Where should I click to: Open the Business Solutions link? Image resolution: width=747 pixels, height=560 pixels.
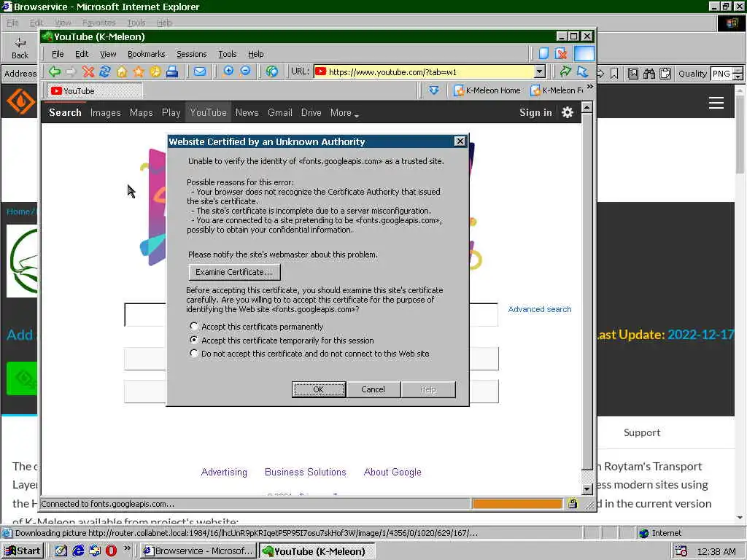point(306,472)
